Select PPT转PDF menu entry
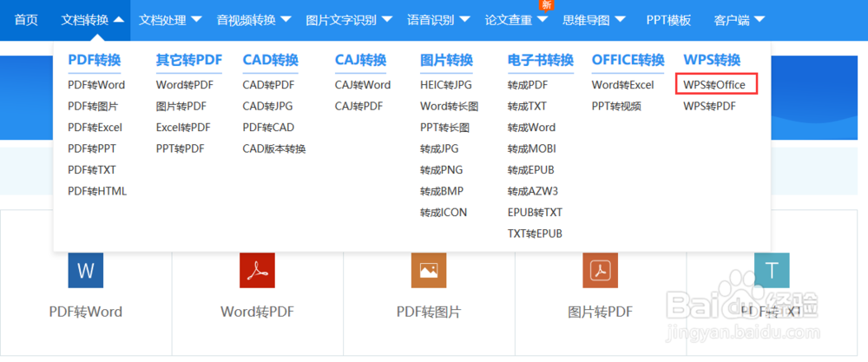This screenshot has width=868, height=362. (180, 148)
